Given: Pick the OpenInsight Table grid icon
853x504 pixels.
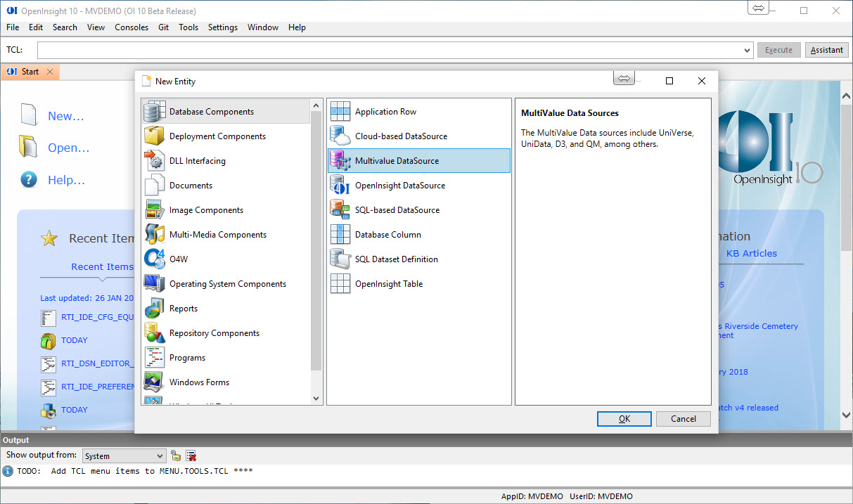Looking at the screenshot, I should pos(340,284).
